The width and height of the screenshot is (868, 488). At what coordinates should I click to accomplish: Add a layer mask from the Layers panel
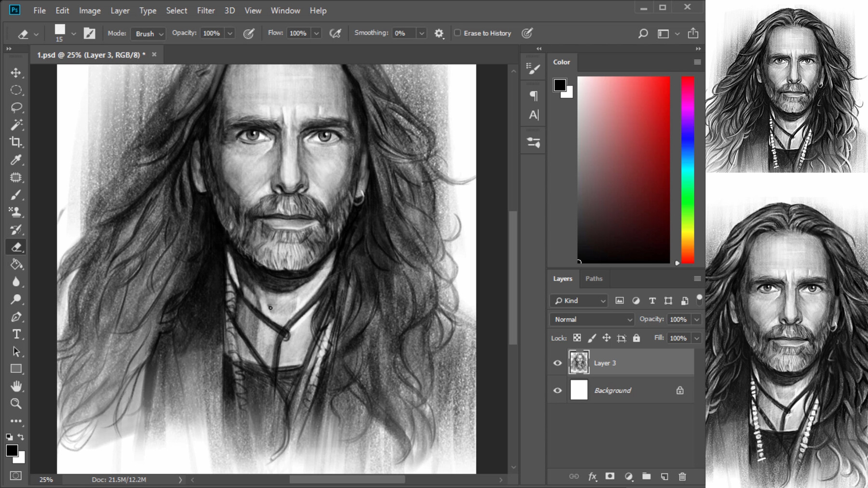(610, 476)
